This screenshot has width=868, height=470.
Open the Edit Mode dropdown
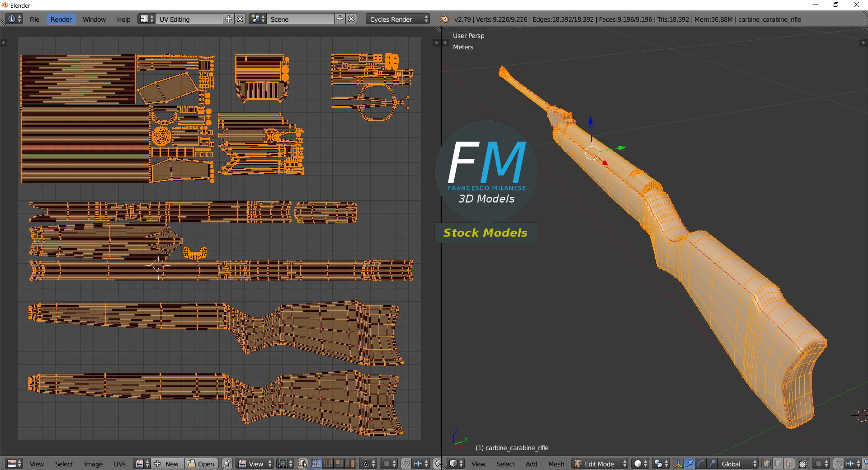(600, 464)
